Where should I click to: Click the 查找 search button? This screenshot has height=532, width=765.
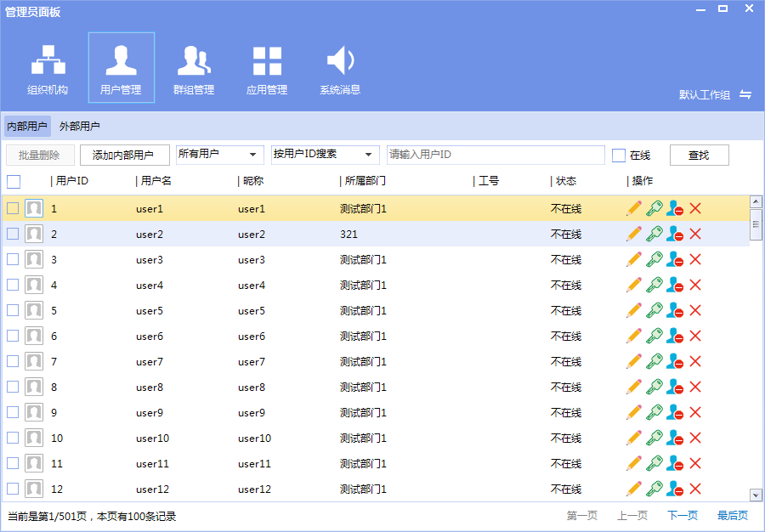click(x=700, y=155)
